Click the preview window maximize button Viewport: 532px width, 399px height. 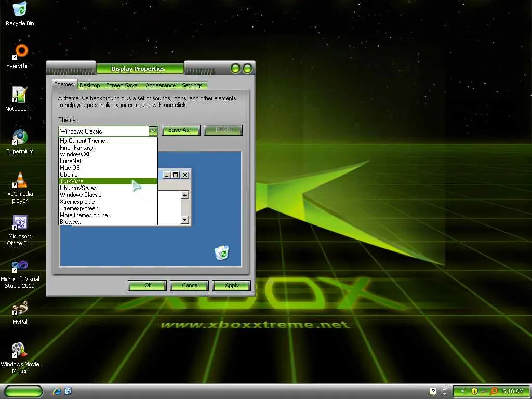176,175
